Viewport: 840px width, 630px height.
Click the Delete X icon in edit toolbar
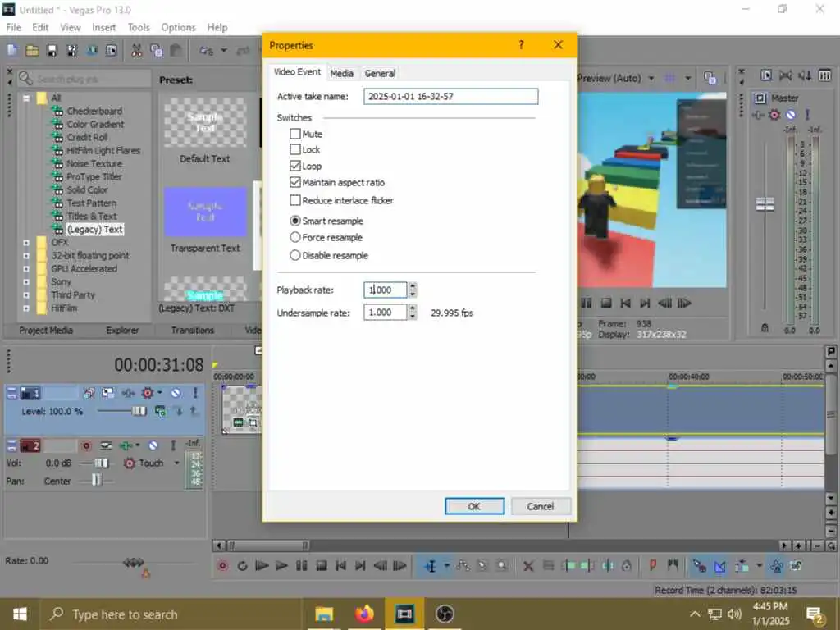[x=528, y=566]
